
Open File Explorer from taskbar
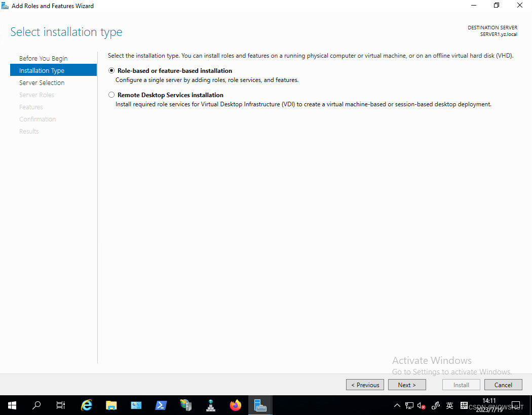pos(111,405)
